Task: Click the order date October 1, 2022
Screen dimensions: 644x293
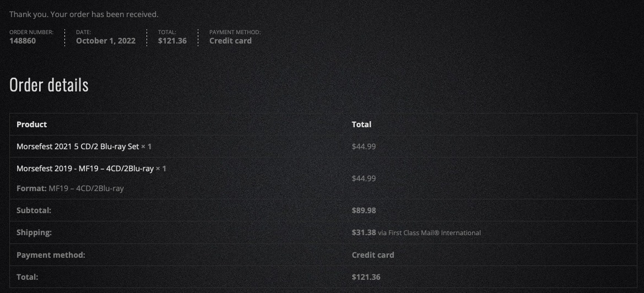Action: (105, 41)
